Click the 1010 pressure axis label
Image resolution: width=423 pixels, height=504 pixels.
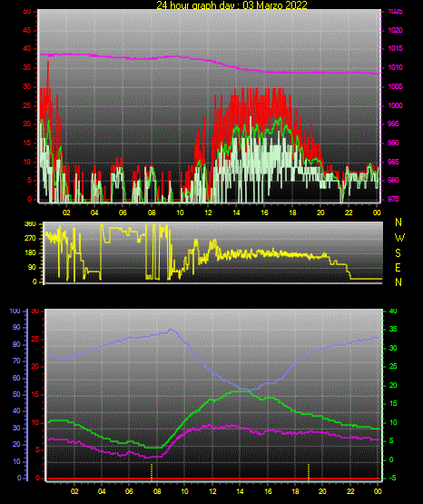396,68
